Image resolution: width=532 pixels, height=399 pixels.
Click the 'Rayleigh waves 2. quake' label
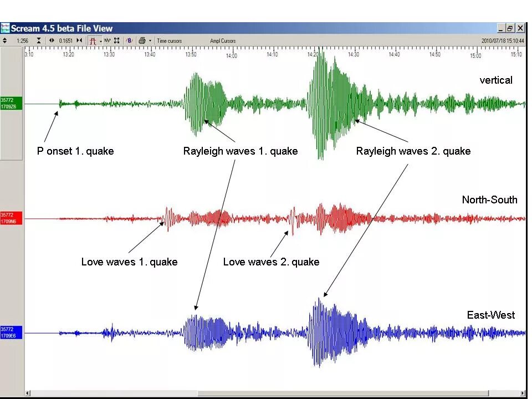tap(413, 151)
